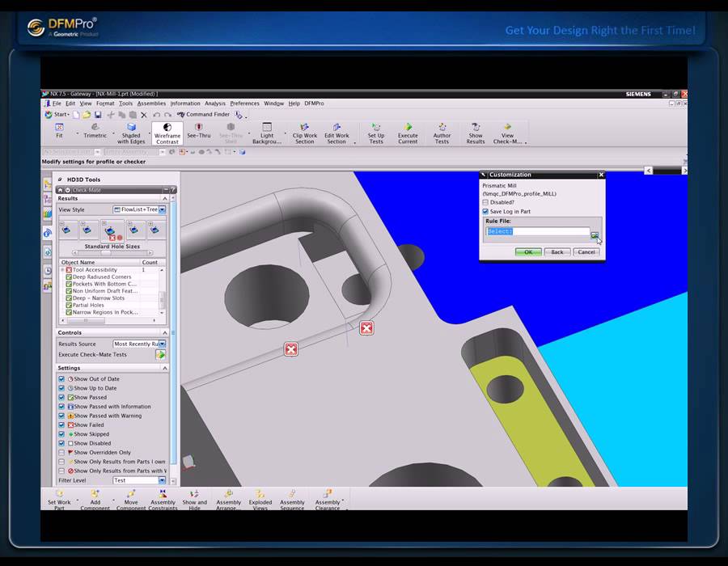This screenshot has height=566, width=728.
Task: Toggle Show Out of Date checkbox
Action: 61,379
